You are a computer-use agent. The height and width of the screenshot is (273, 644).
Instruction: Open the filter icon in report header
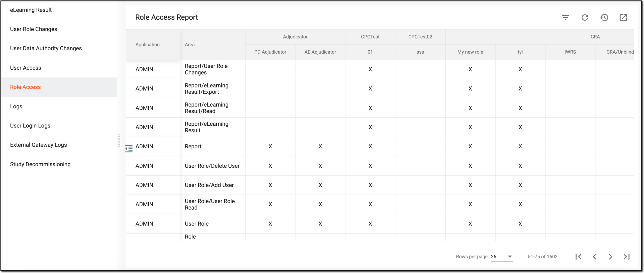coord(565,18)
